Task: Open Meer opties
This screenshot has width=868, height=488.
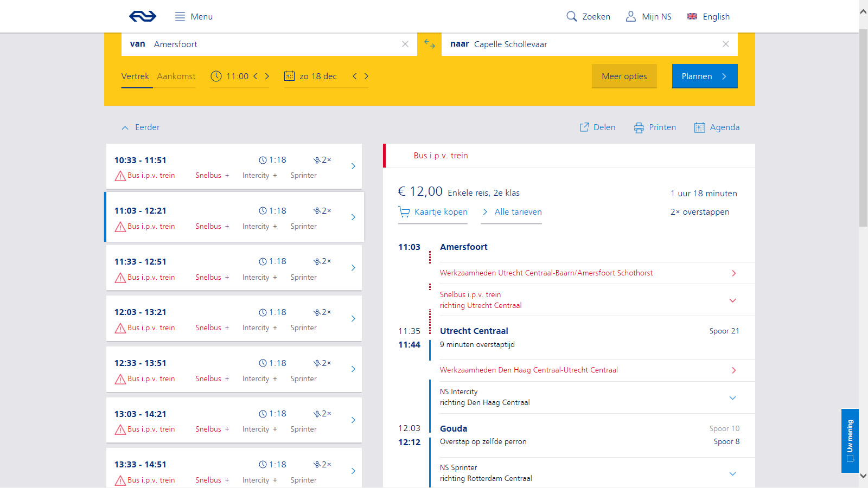Action: [x=624, y=76]
